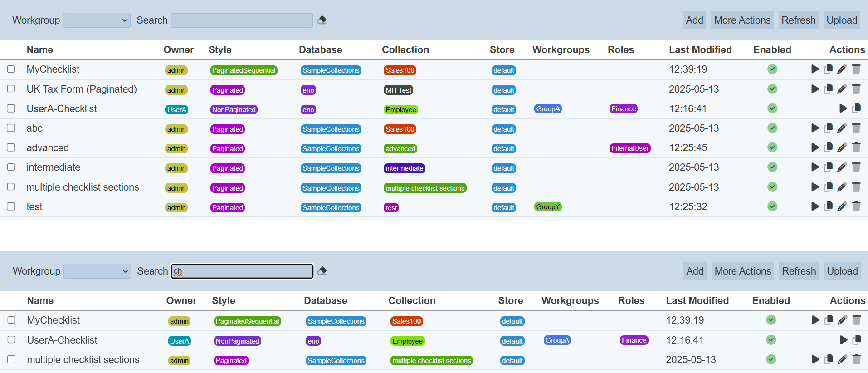Run the MyChecklist form in top table
868x373 pixels.
tap(815, 69)
